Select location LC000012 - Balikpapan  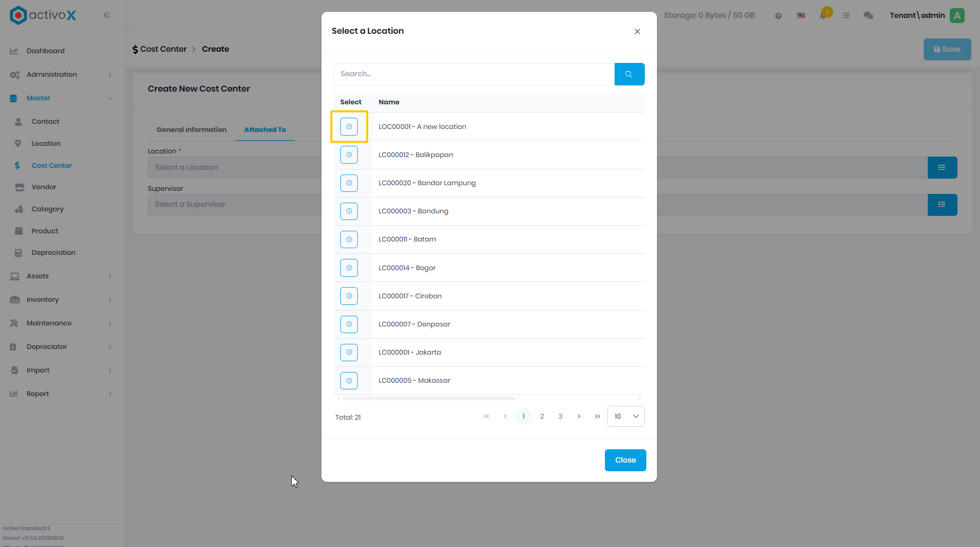pos(349,155)
